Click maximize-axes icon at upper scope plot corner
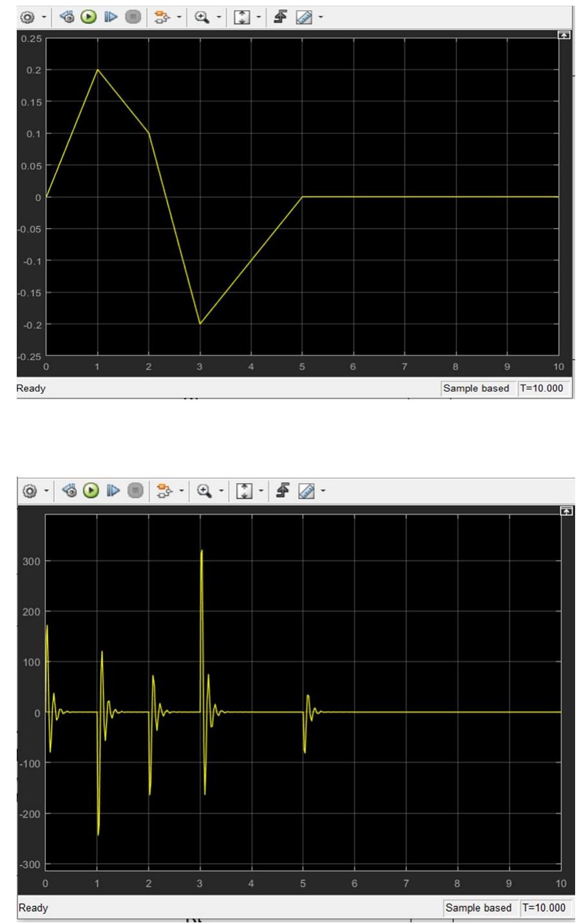The width and height of the screenshot is (588, 923). (x=564, y=35)
